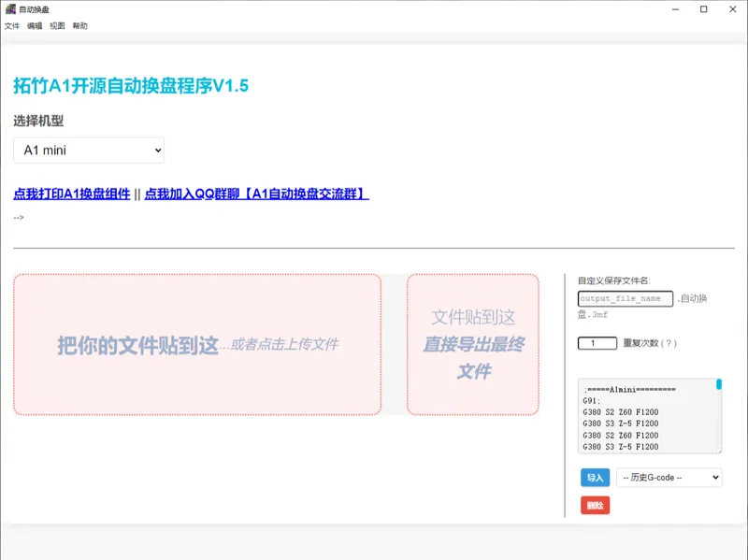Click the 直接导出最终文件 drop zone
The height and width of the screenshot is (560, 748).
pos(473,344)
